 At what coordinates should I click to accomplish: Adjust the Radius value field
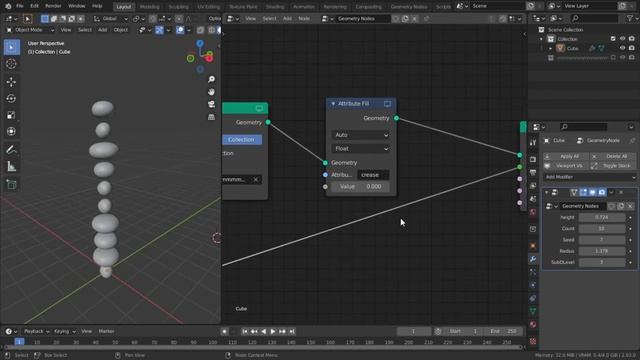602,251
